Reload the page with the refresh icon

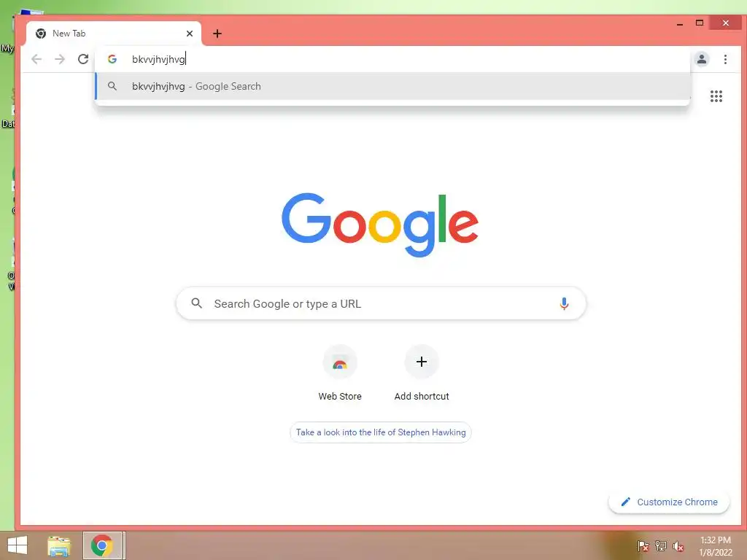pos(83,59)
